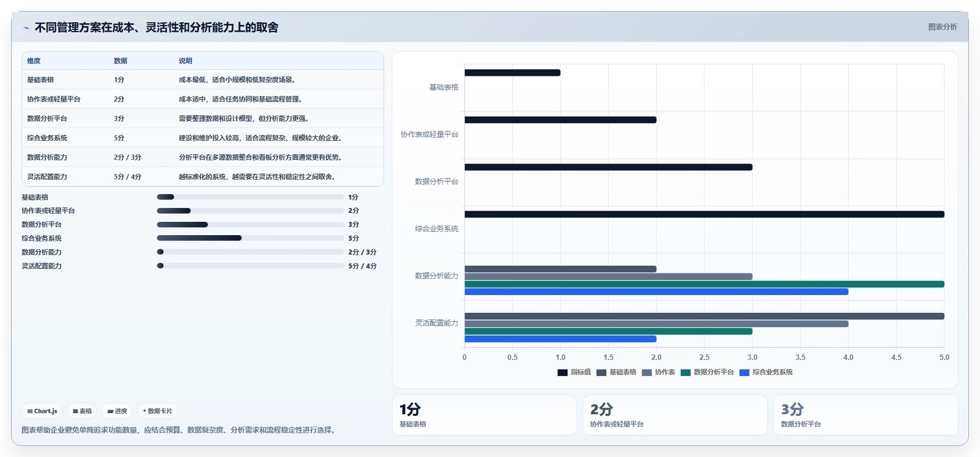The height and width of the screenshot is (457, 980).
Task: Click the 灵活配置能力 progress bar
Action: 251,266
